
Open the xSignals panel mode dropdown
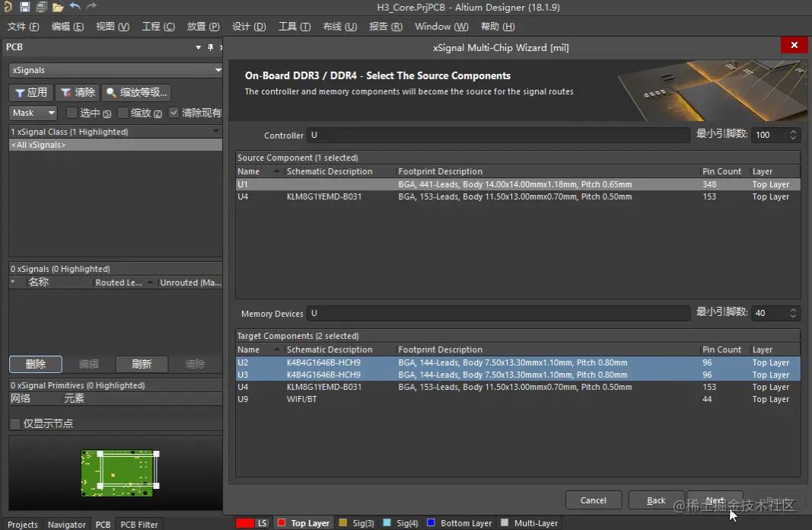(218, 70)
